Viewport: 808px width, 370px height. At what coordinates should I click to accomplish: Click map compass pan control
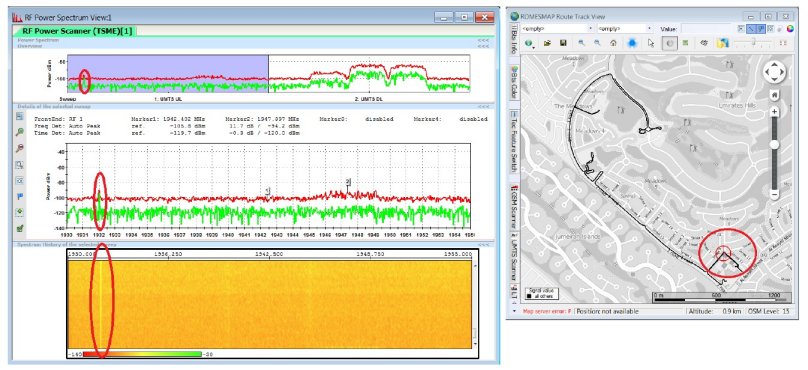pos(774,72)
